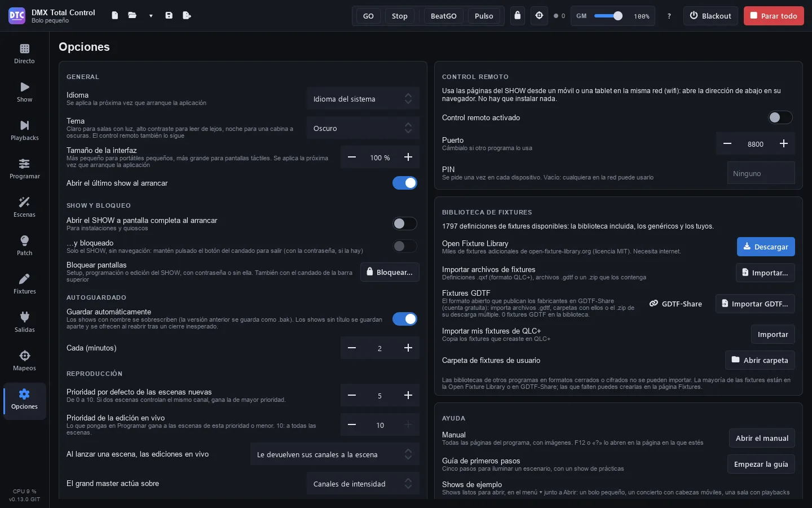Save show with floppy disk icon

click(x=169, y=16)
